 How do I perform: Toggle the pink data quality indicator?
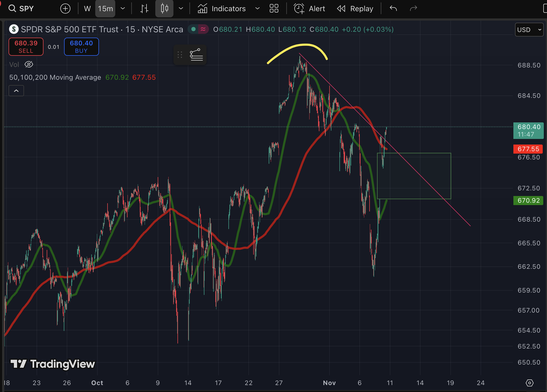203,29
